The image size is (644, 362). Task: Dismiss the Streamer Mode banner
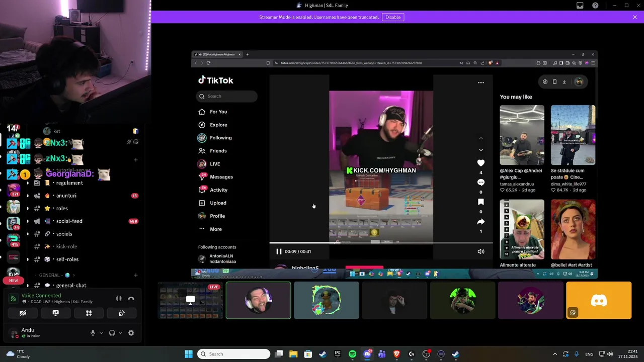click(635, 17)
